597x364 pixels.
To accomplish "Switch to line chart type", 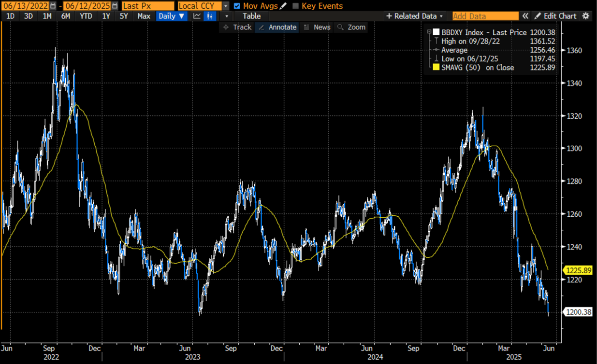I will point(196,16).
